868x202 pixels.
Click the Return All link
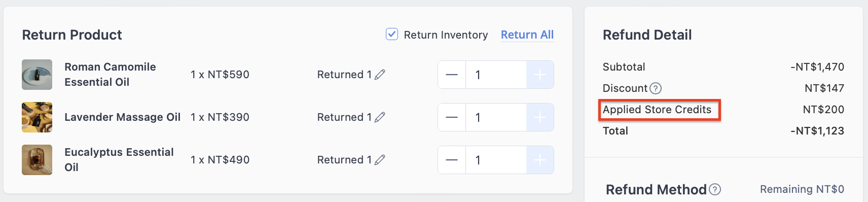click(x=527, y=35)
